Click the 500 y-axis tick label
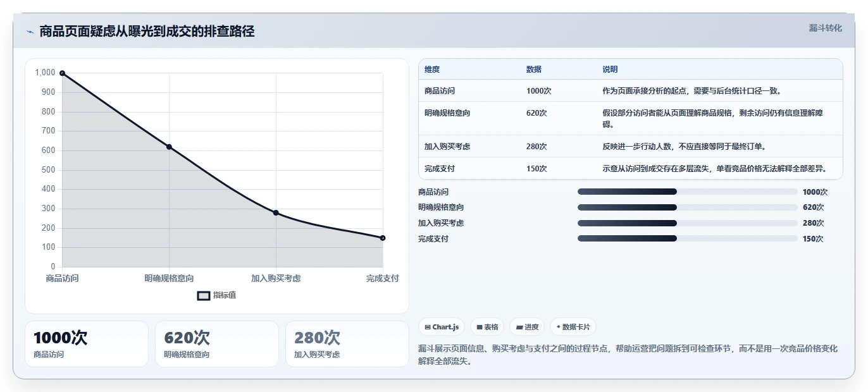868x392 pixels. click(x=48, y=169)
